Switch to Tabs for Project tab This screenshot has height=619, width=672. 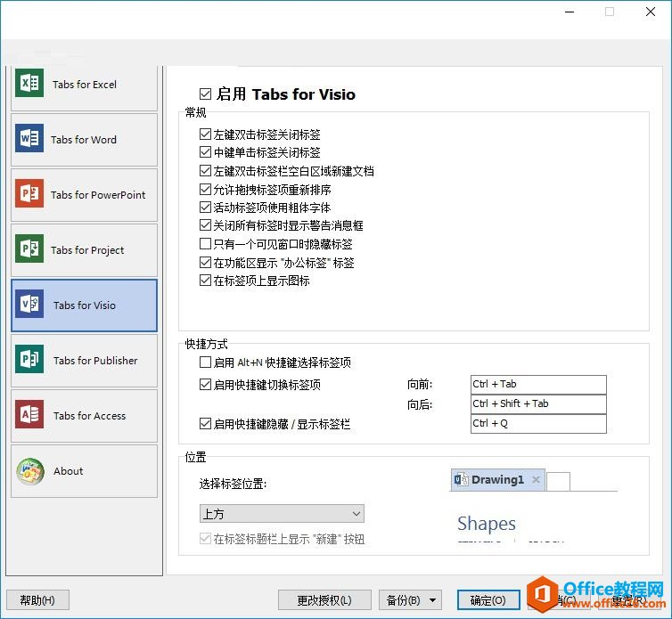point(84,250)
